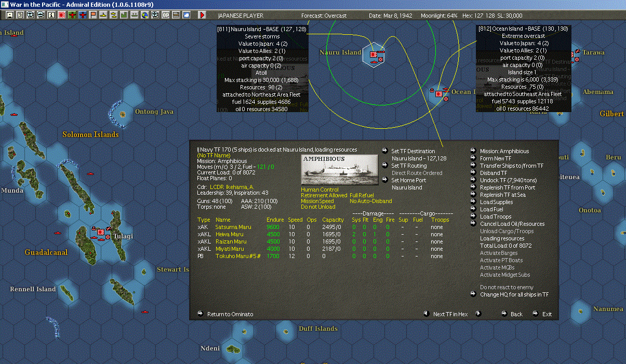Image resolution: width=626 pixels, height=364 pixels.
Task: Click Change HQ for all ships in TF
Action: tap(514, 294)
